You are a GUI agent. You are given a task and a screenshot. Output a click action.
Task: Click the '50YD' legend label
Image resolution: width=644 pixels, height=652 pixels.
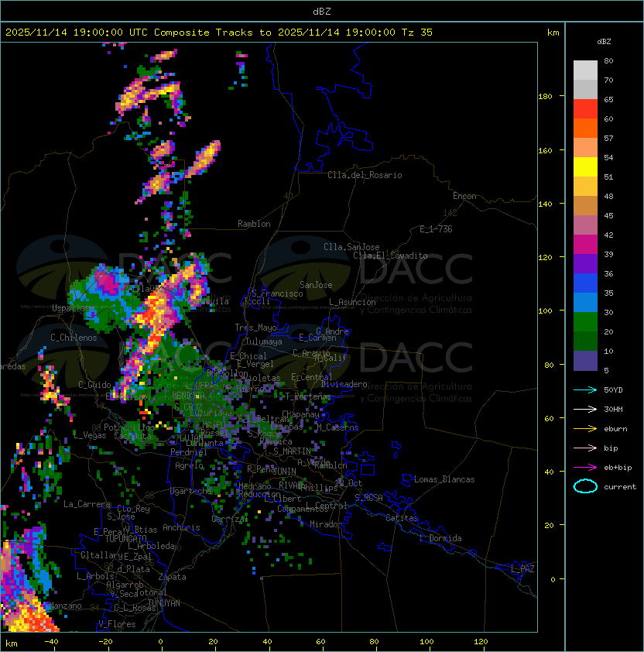[x=613, y=390]
